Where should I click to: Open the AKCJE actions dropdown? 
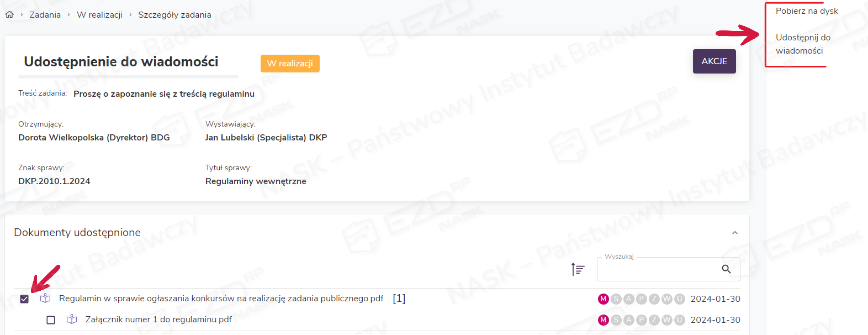[x=714, y=61]
